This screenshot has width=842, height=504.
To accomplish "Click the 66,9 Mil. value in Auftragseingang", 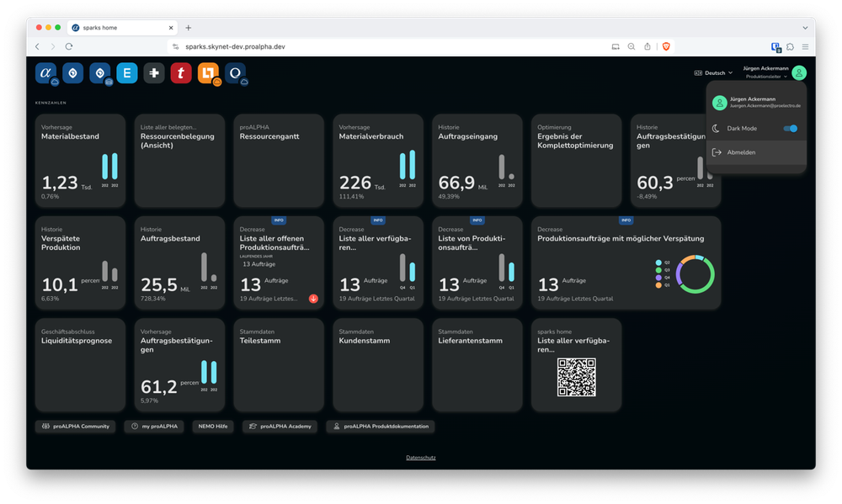I will coord(463,183).
